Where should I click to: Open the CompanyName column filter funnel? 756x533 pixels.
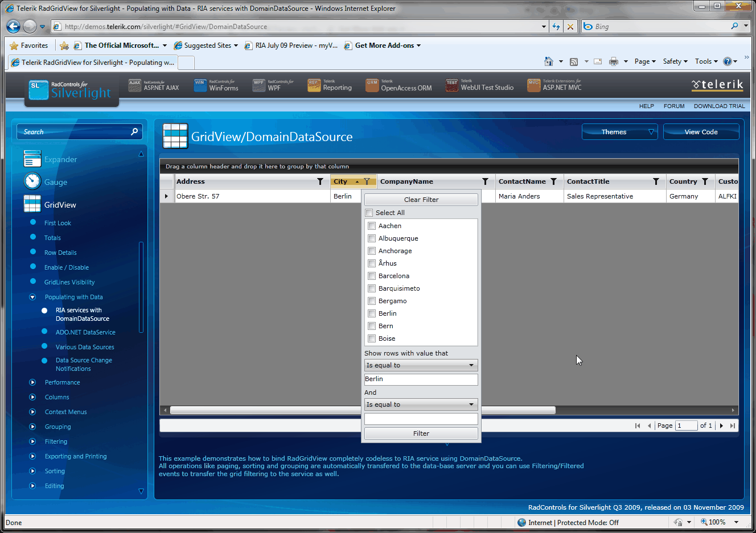coord(486,181)
